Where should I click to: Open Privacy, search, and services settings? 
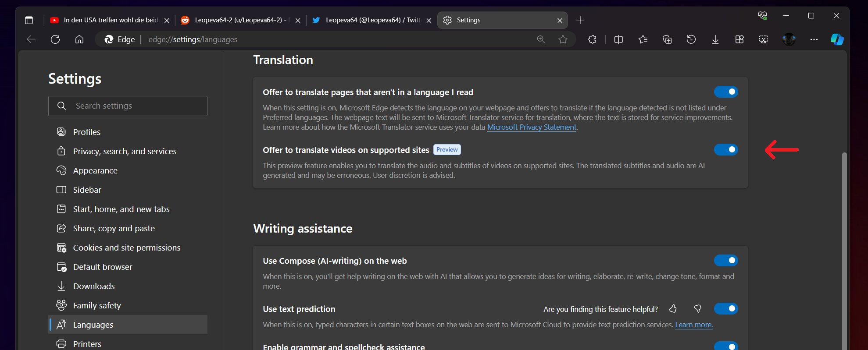coord(128,151)
